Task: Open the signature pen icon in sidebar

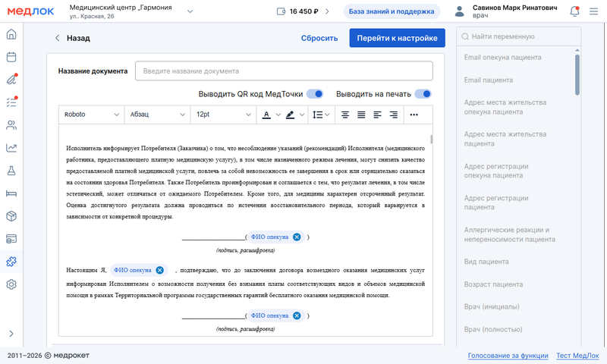Action: 11,80
